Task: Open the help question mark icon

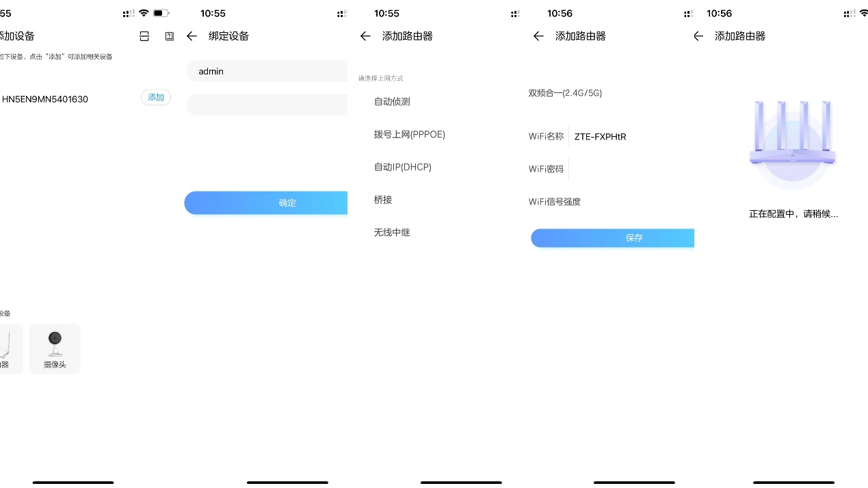Action: pyautogui.click(x=169, y=36)
